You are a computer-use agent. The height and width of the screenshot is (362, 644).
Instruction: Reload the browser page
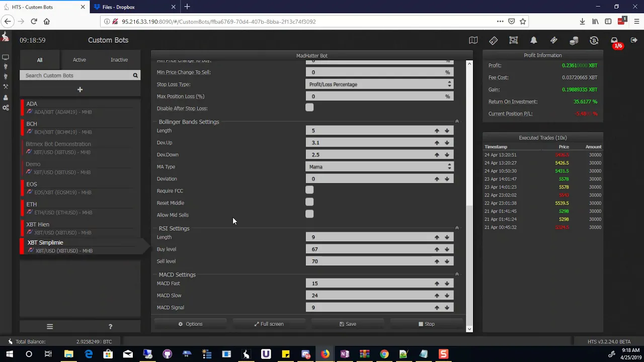tap(34, 21)
